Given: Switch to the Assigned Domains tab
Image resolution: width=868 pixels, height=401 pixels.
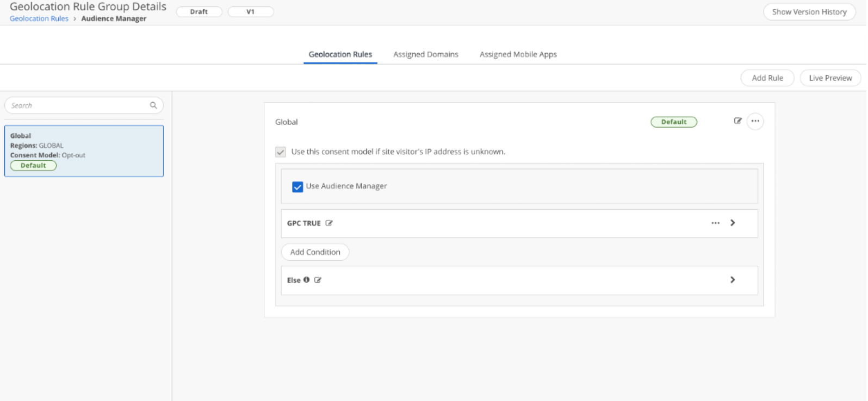Looking at the screenshot, I should pyautogui.click(x=425, y=54).
